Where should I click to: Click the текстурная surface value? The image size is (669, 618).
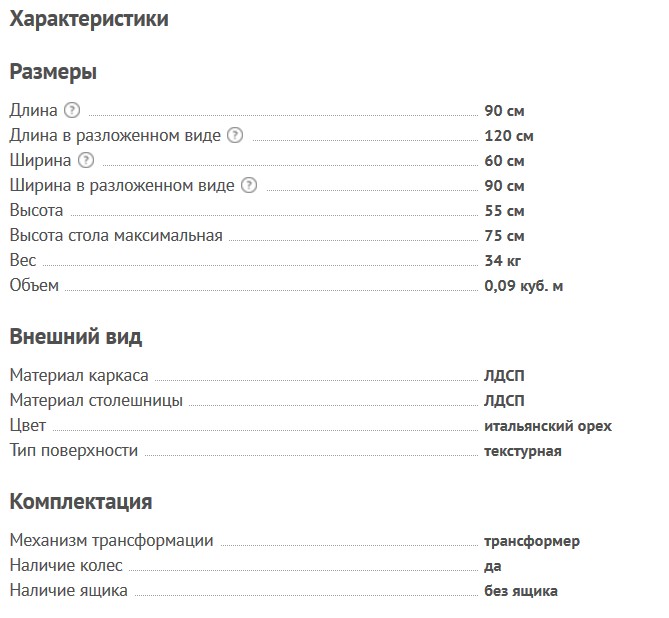click(523, 451)
